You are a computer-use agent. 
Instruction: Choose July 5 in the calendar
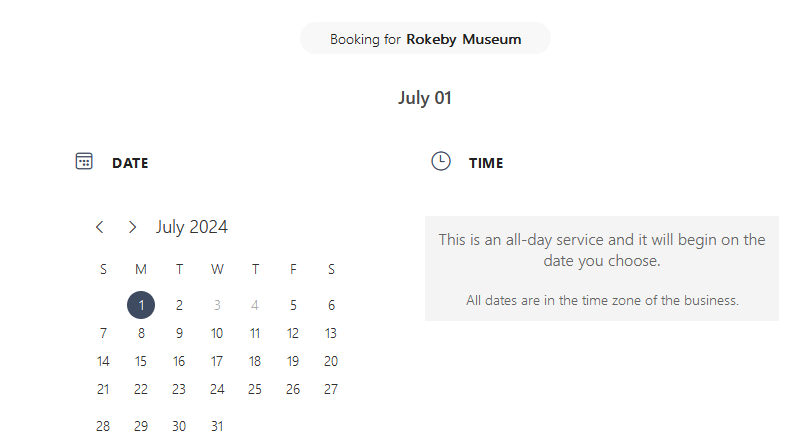click(293, 305)
